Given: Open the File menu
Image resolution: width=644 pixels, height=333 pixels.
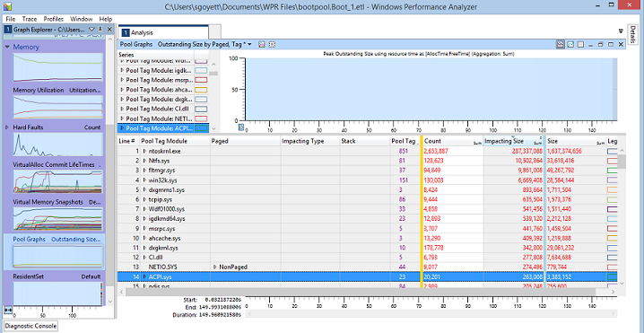Looking at the screenshot, I should pos(10,19).
